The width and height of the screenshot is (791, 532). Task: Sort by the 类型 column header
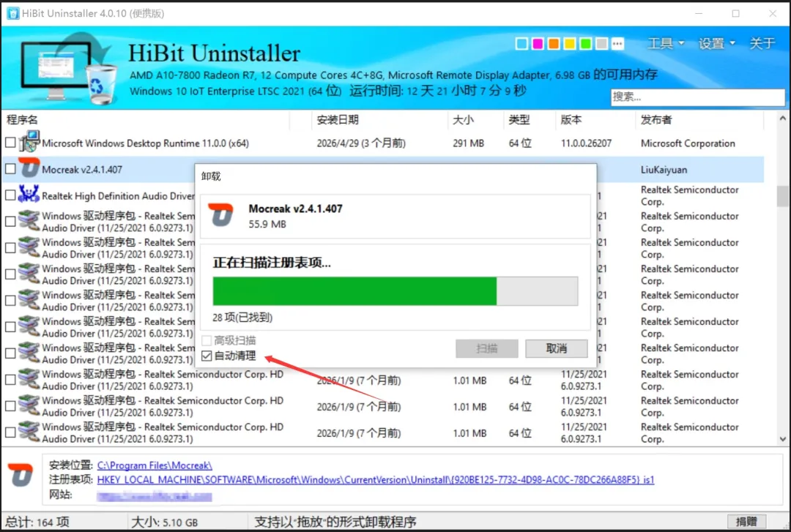pos(519,120)
